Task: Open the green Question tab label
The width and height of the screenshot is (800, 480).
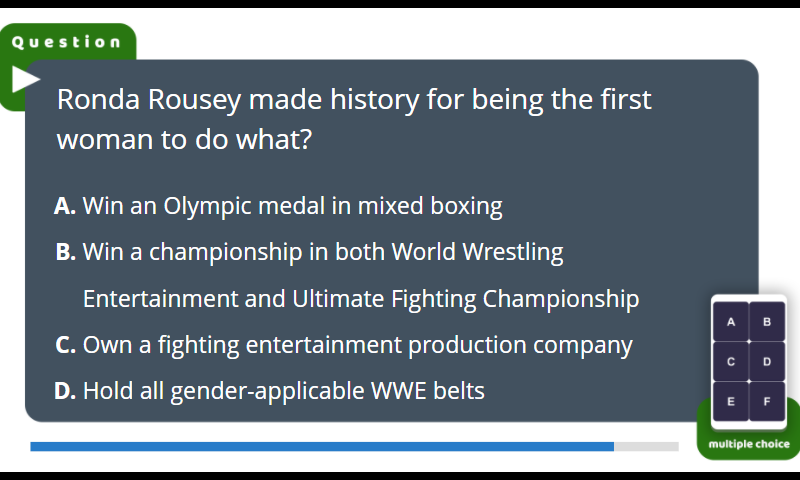Action: (x=67, y=42)
